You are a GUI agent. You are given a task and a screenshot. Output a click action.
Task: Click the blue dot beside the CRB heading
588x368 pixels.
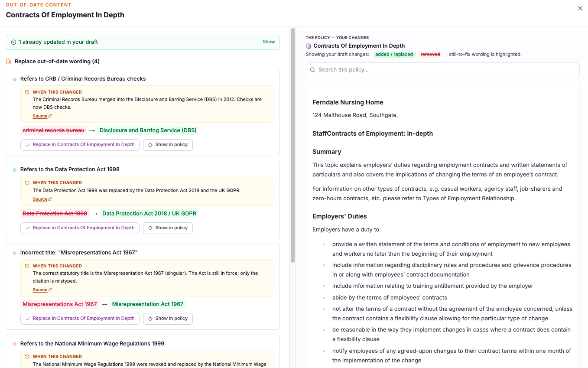pos(14,79)
